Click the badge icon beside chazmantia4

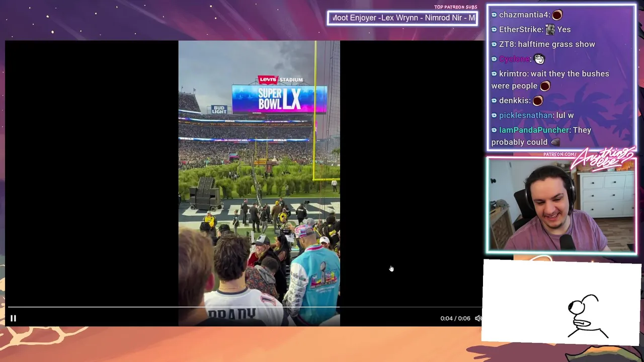click(x=494, y=15)
